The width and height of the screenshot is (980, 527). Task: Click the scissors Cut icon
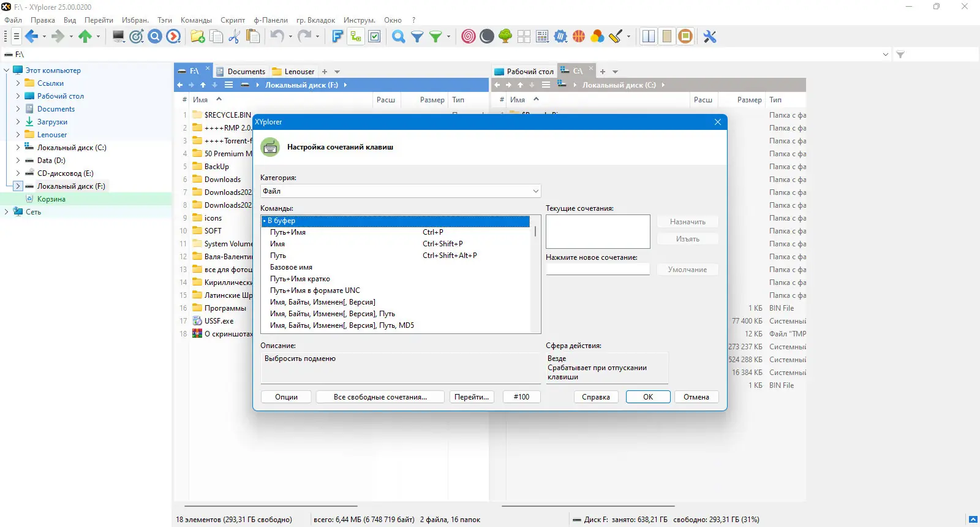[234, 37]
